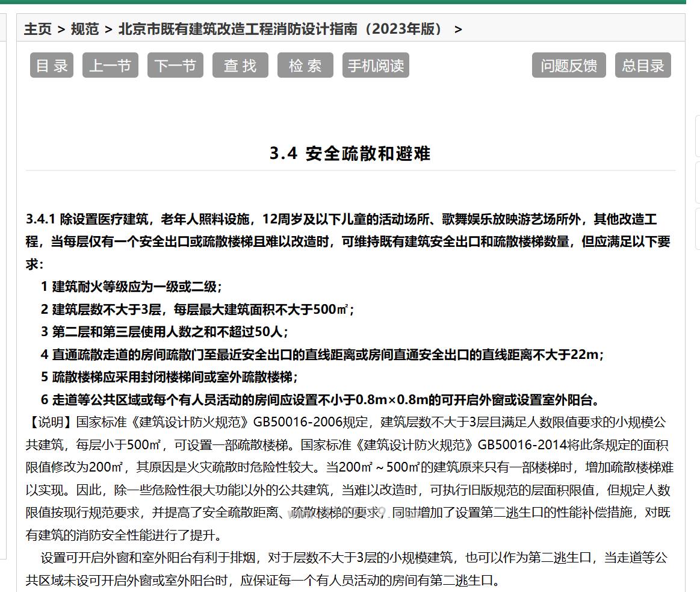Screen dimensions: 700x592
Task: Open the 总目录 master index button
Action: [643, 65]
